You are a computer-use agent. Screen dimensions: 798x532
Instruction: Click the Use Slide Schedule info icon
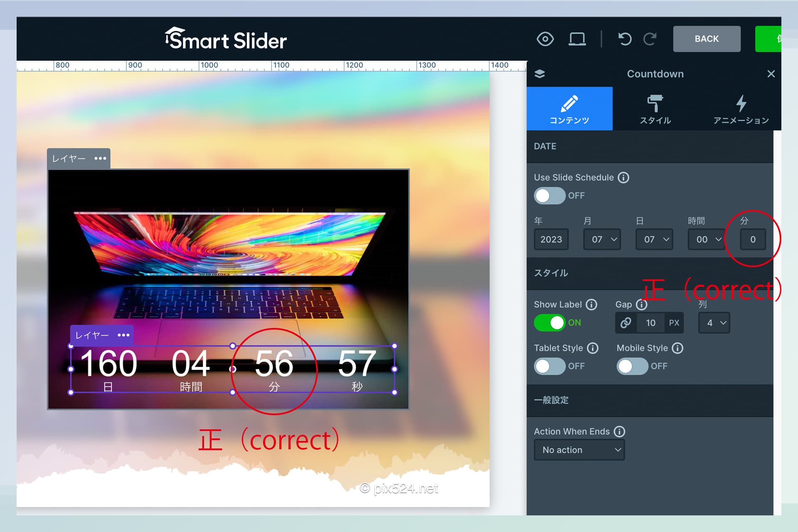(623, 177)
